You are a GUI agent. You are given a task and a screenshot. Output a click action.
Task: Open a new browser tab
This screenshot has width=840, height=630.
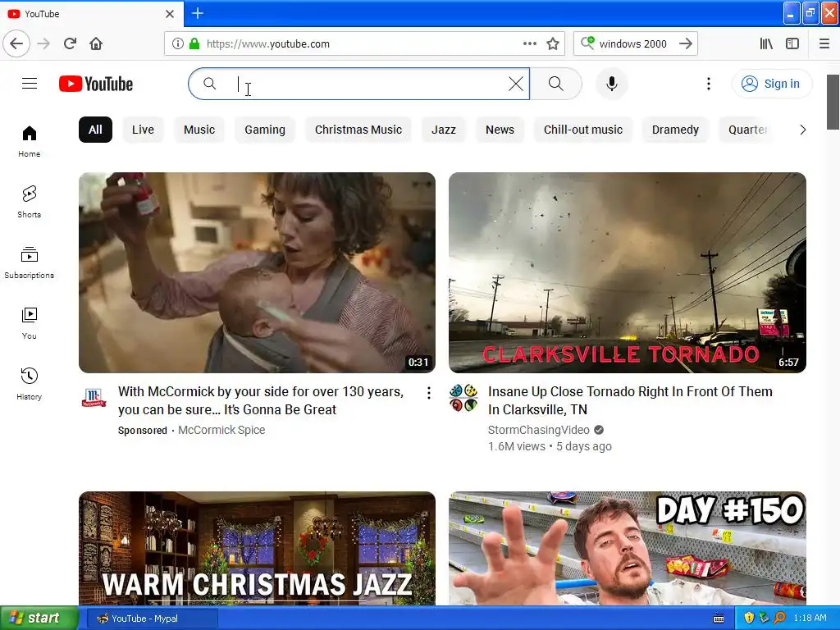(x=198, y=13)
